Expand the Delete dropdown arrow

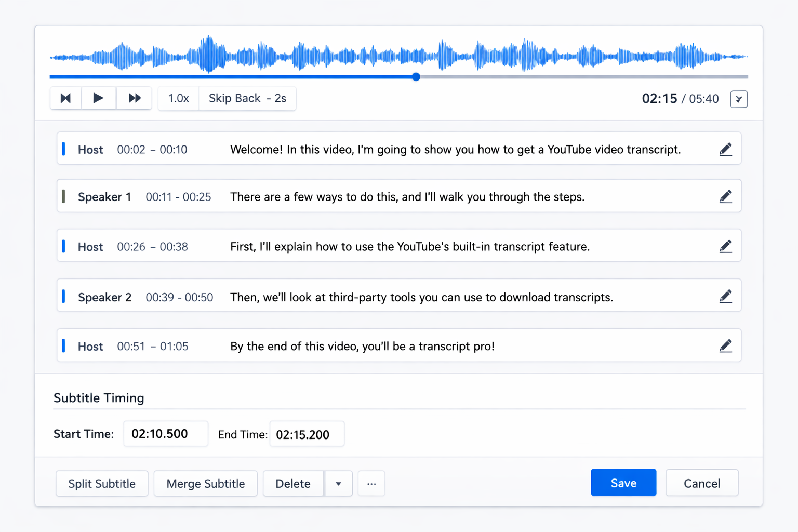point(338,484)
